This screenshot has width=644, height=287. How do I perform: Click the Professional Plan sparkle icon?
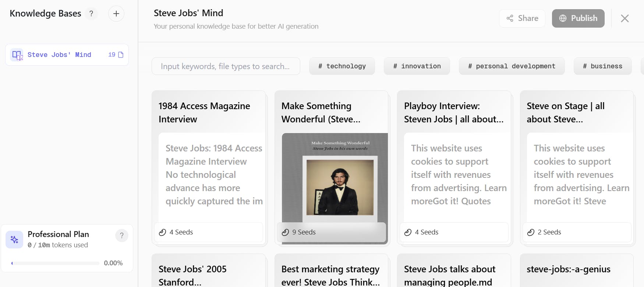point(14,240)
